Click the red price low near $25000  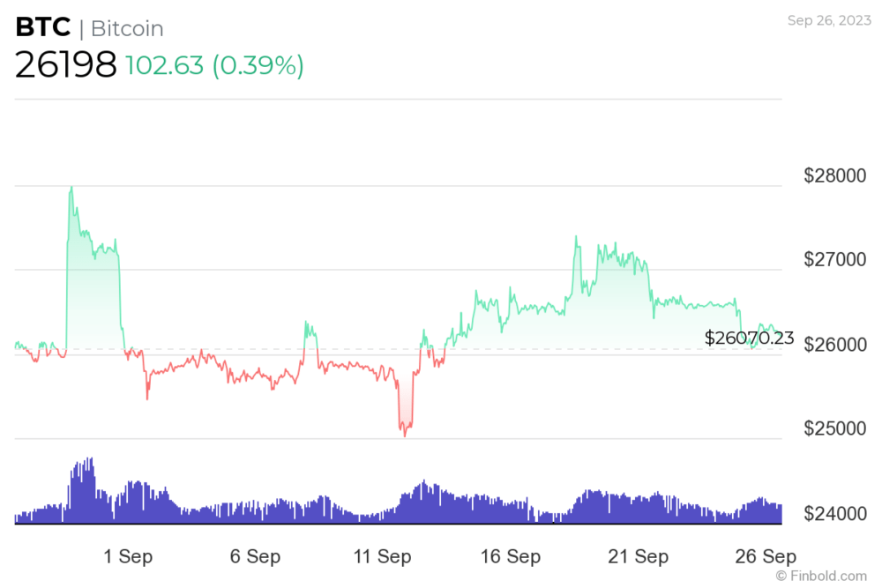click(405, 434)
